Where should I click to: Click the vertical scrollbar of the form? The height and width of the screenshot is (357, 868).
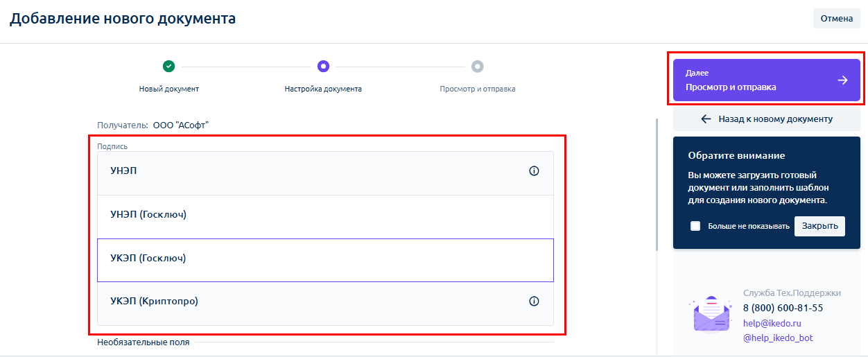[x=657, y=184]
